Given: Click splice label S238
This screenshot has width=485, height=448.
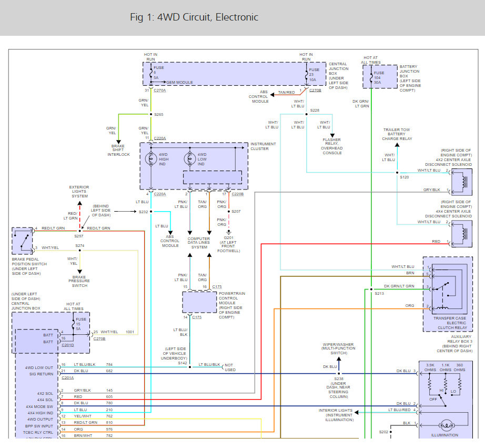Looking at the screenshot, I should pos(339,379).
